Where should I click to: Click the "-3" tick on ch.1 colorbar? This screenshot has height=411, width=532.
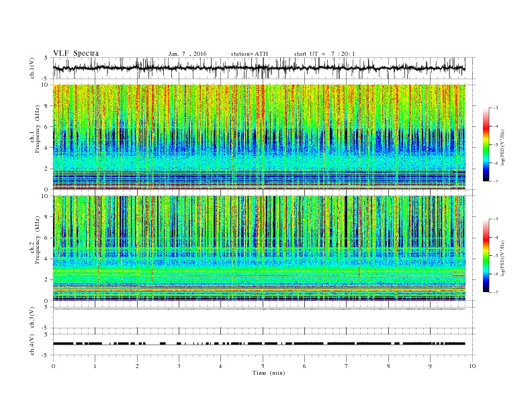[495, 108]
